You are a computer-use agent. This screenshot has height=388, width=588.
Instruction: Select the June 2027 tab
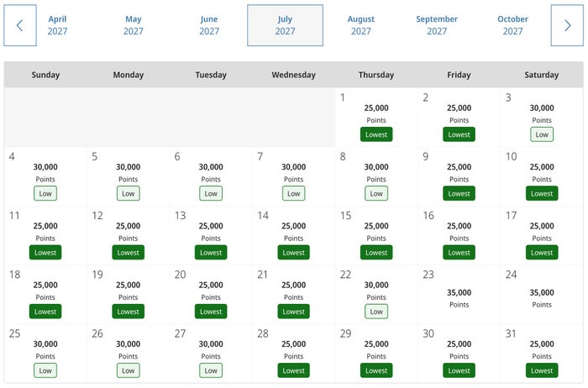click(x=209, y=25)
